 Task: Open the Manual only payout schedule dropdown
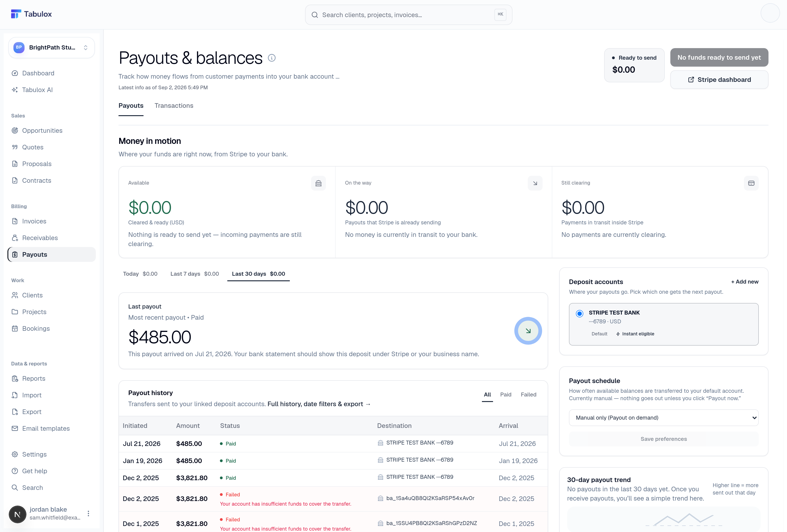click(x=663, y=418)
